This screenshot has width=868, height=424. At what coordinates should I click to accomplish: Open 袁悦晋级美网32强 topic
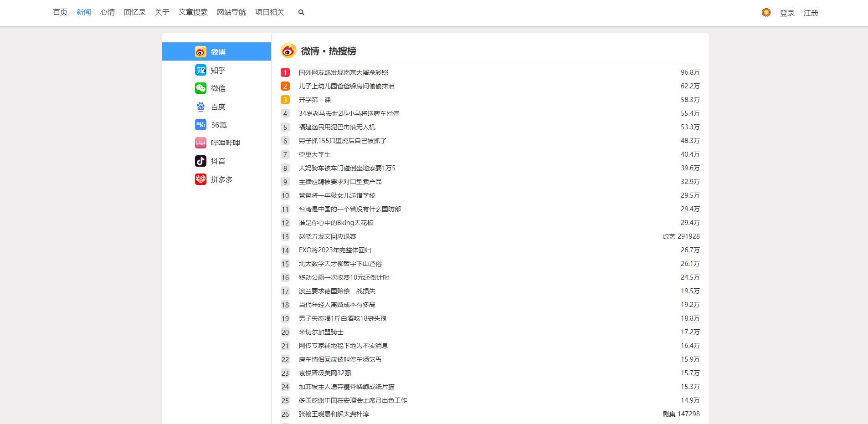(x=325, y=373)
